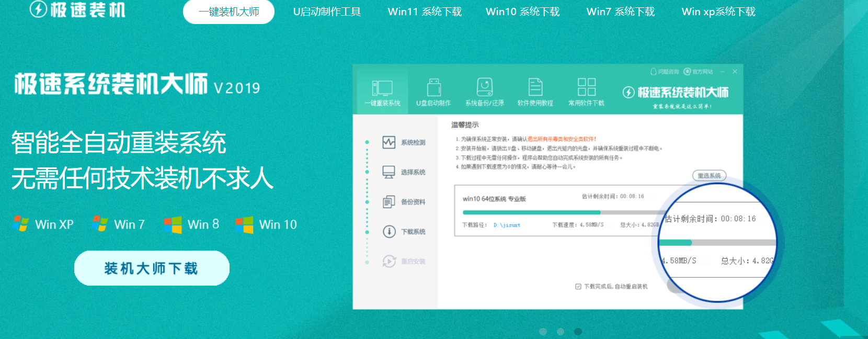
Task: Select 常用软件下载 grid icon
Action: coord(587,87)
